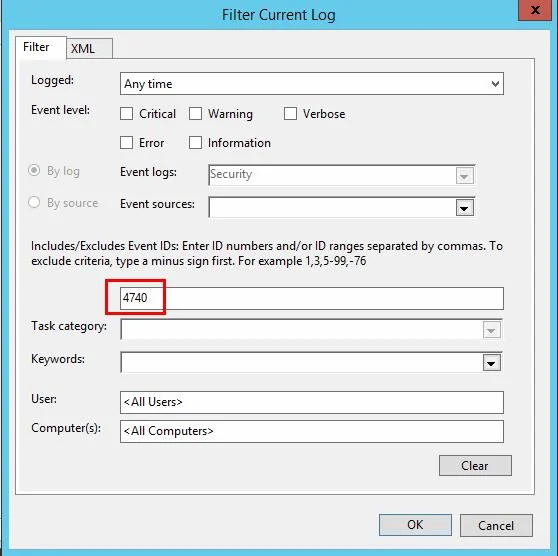This screenshot has height=556, width=558.
Task: Switch to the XML tab
Action: [x=89, y=48]
